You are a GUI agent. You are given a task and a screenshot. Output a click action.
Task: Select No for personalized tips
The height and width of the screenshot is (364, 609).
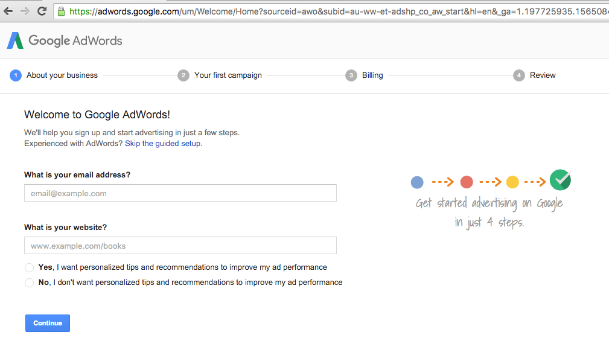30,283
